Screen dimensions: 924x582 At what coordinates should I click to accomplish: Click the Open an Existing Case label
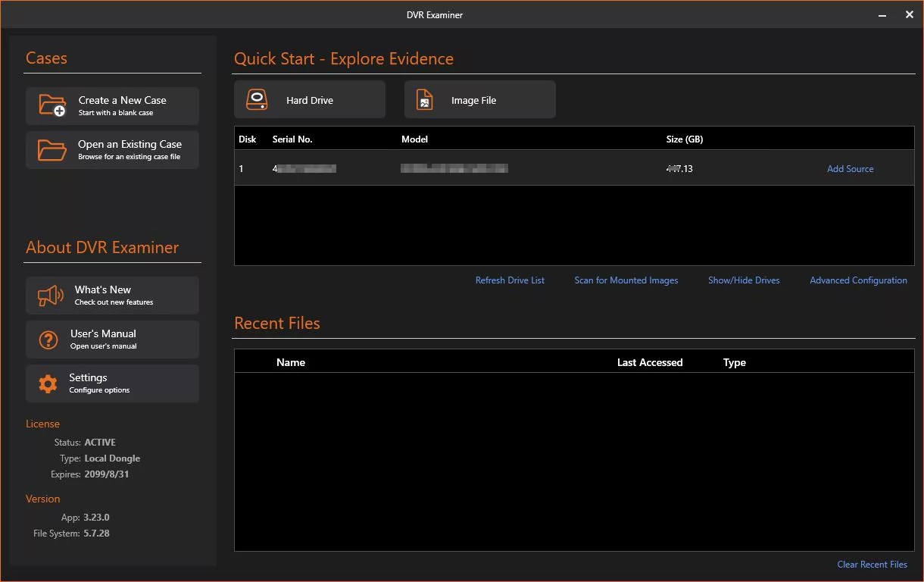(x=130, y=144)
